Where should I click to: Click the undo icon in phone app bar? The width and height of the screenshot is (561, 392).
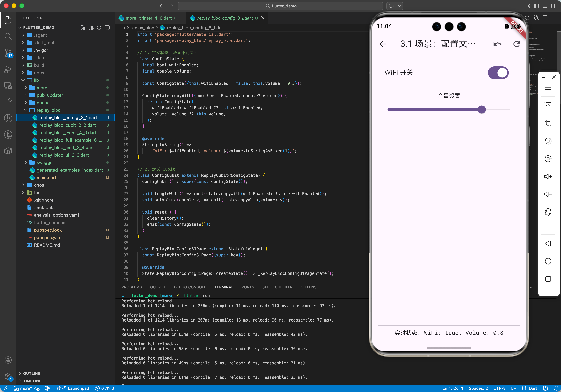click(497, 44)
